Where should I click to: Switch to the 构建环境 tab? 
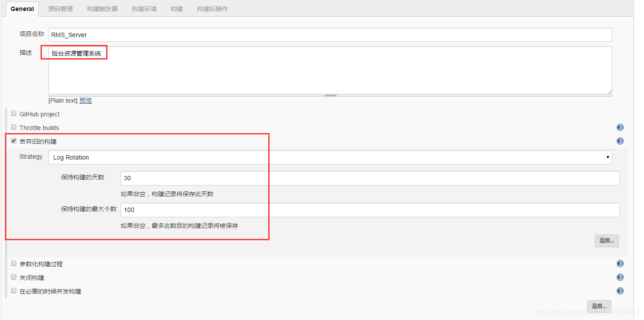pyautogui.click(x=144, y=9)
